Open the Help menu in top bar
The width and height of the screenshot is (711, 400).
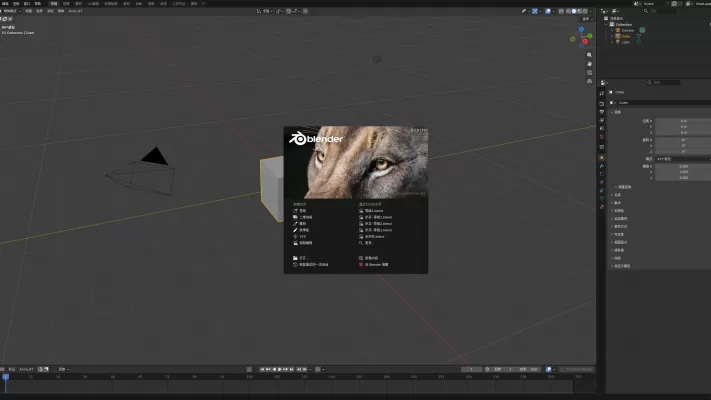38,4
